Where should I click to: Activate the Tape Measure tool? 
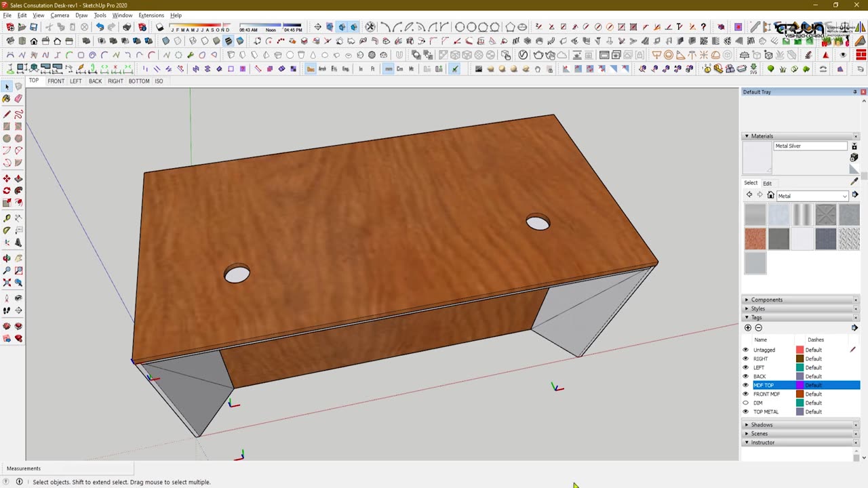(7, 218)
